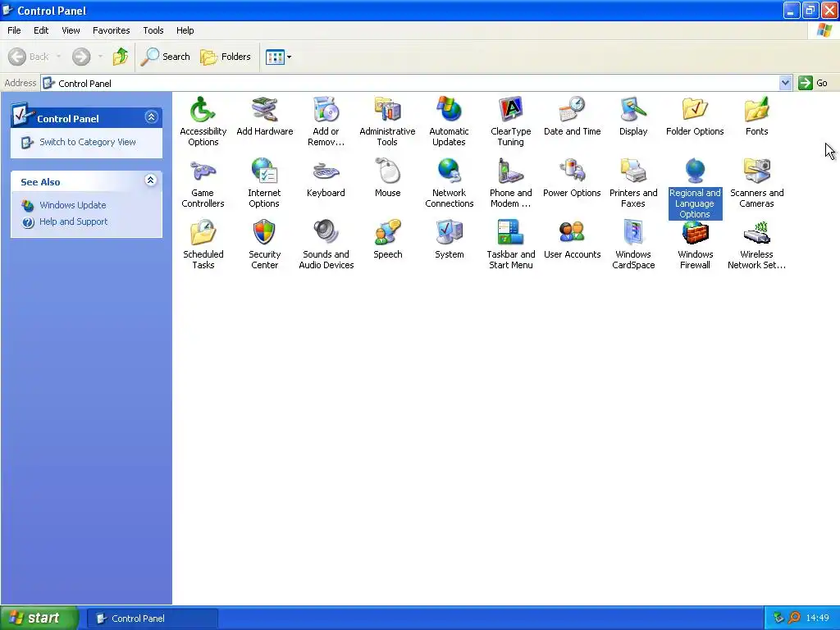Activate Control Panel taskbar button
Image resolution: width=840 pixels, height=630 pixels.
click(153, 619)
